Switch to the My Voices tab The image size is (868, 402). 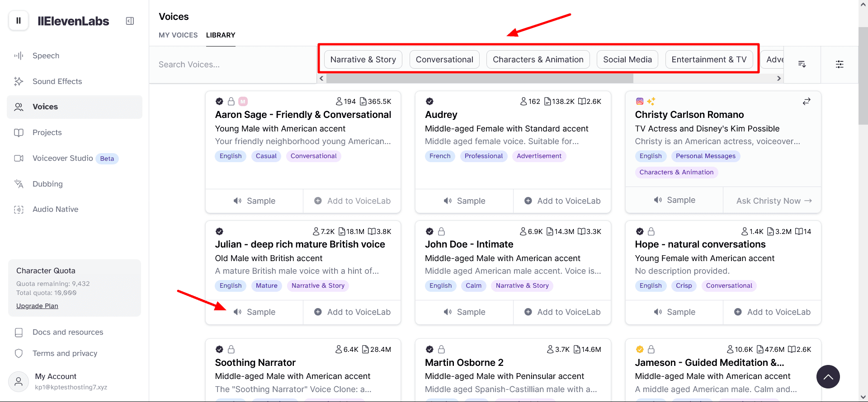coord(178,35)
